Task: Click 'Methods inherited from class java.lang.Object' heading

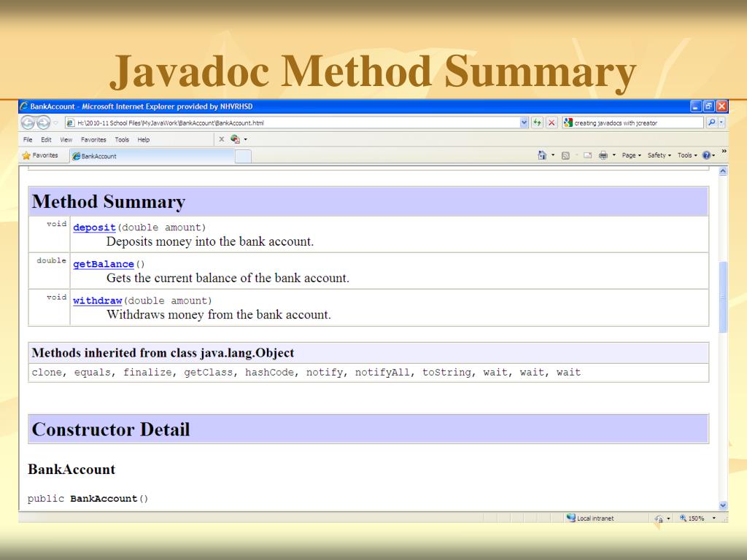Action: pos(163,353)
